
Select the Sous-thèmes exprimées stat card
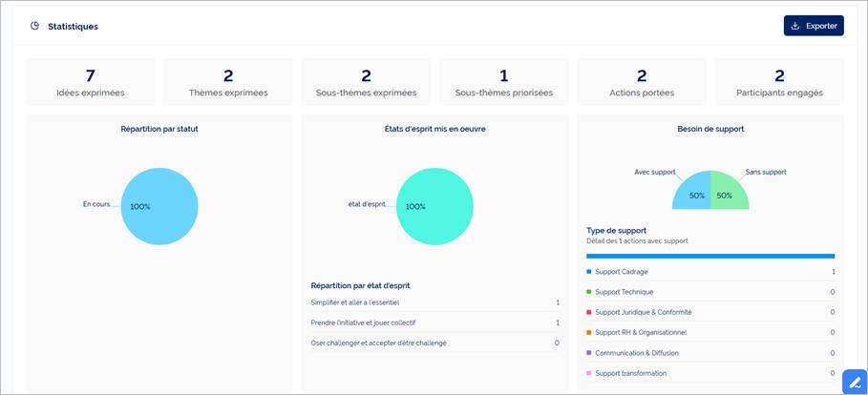[366, 82]
